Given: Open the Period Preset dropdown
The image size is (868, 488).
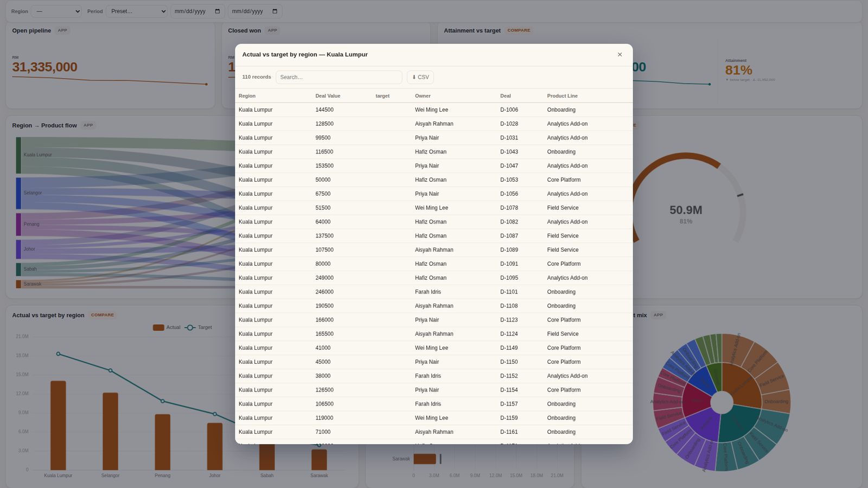Looking at the screenshot, I should click(137, 11).
